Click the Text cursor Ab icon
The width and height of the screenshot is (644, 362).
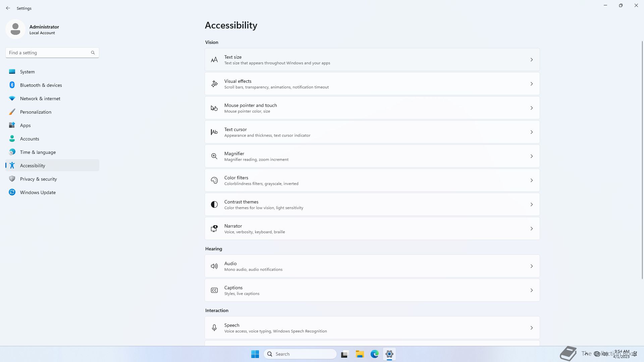[214, 132]
